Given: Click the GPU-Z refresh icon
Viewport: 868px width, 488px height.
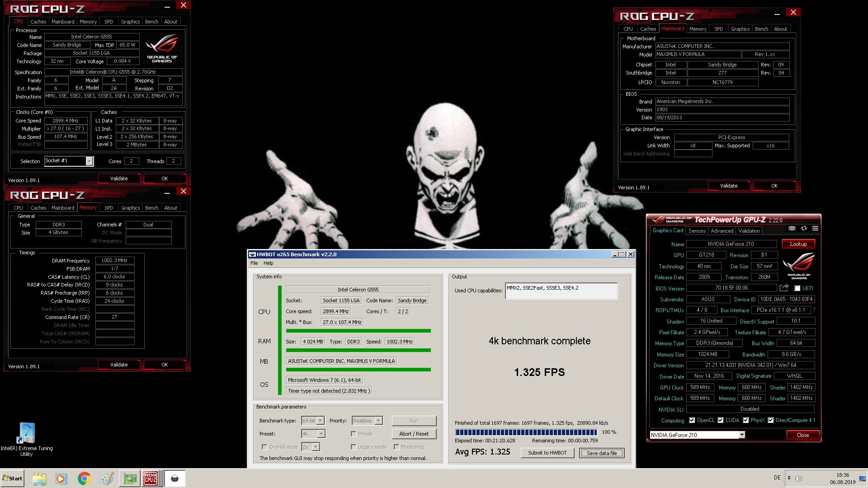Looking at the screenshot, I should 804,228.
